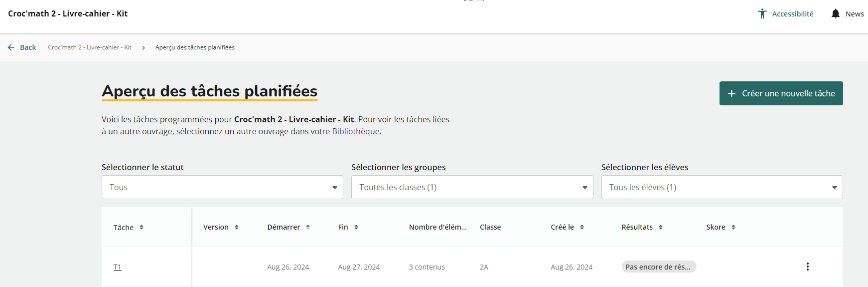Sort by Démarrer column arrows
The width and height of the screenshot is (868, 287).
[308, 227]
